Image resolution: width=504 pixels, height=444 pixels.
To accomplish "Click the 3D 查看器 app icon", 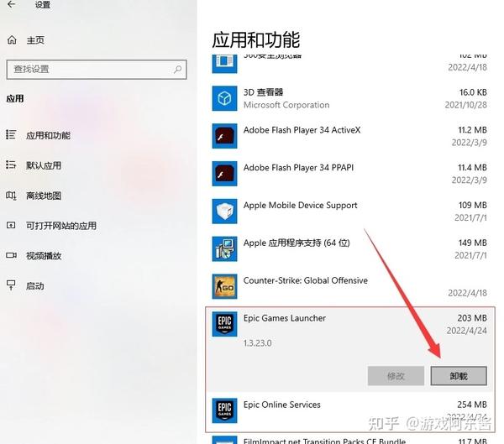I will tap(224, 98).
